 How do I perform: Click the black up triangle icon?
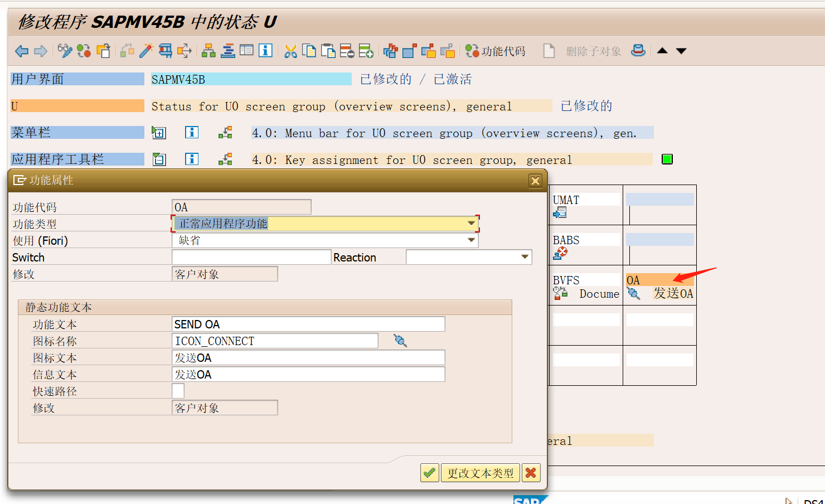662,51
